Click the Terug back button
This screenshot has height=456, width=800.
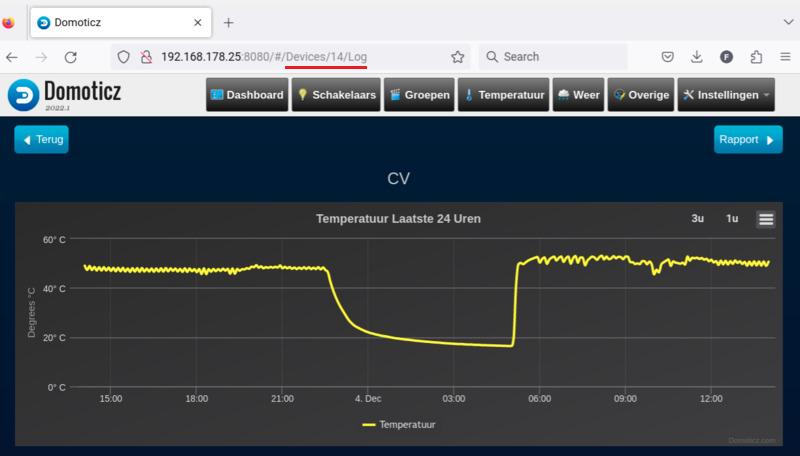pos(41,139)
